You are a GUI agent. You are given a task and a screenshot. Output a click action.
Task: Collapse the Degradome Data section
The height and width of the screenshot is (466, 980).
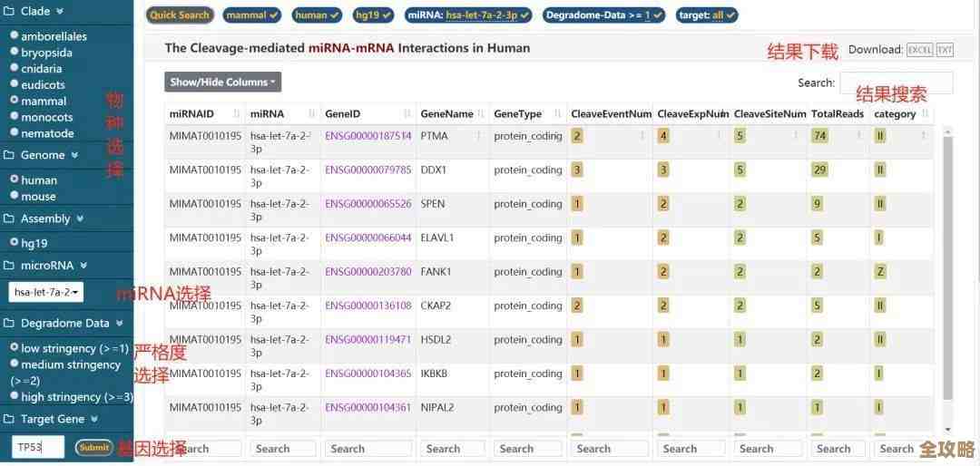pos(118,324)
